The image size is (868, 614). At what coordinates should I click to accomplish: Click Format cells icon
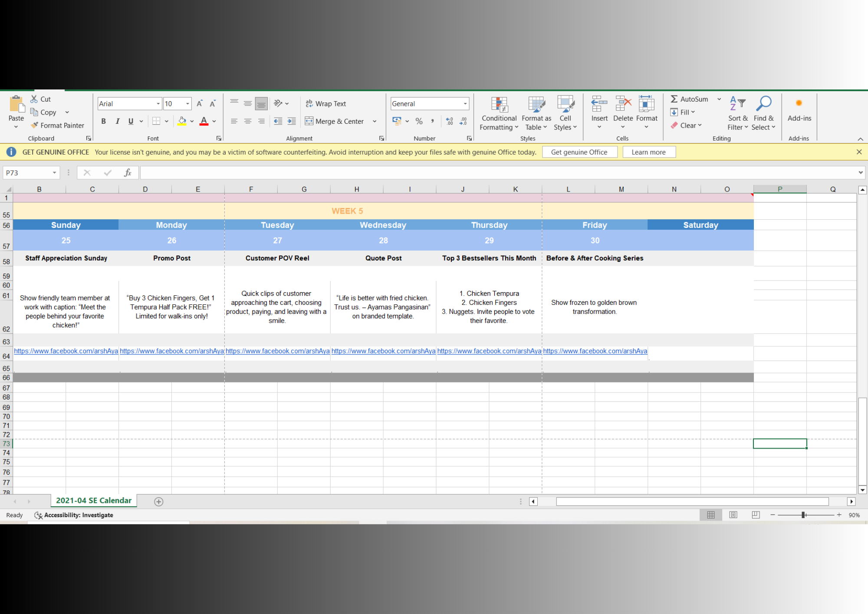click(x=647, y=104)
